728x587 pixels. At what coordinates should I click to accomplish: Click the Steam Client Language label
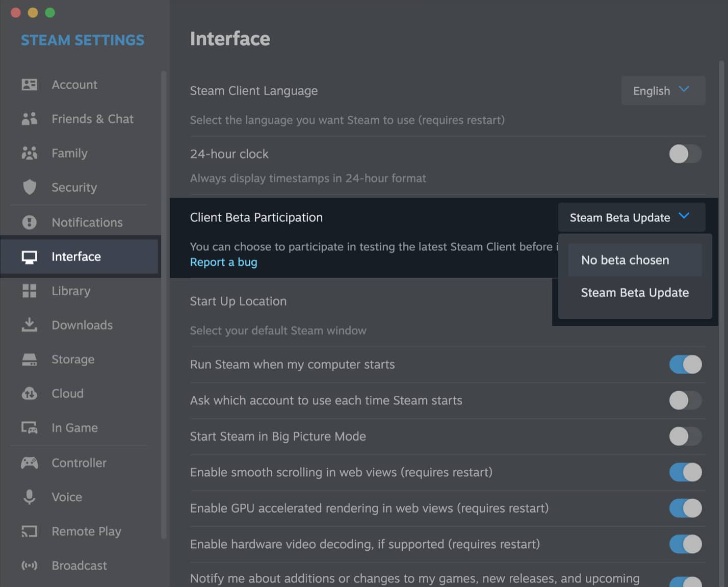(253, 91)
